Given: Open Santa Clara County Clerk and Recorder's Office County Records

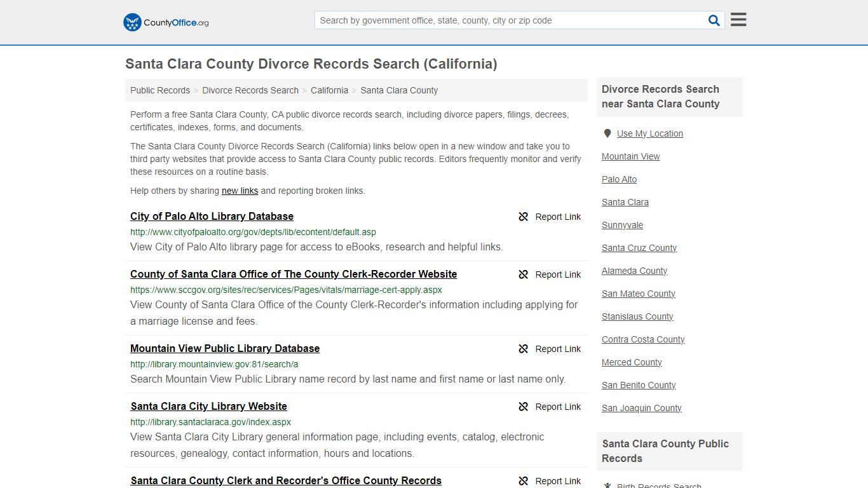Looking at the screenshot, I should click(286, 480).
